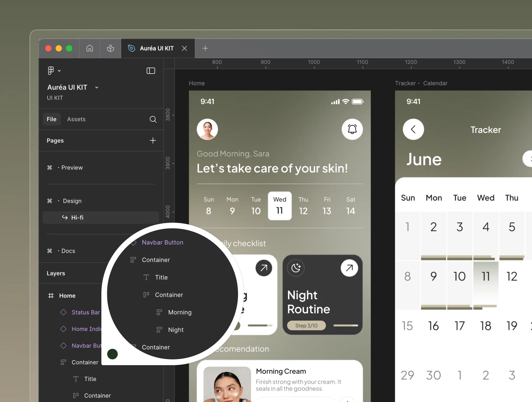Click the Night Routine card title
The height and width of the screenshot is (402, 532).
309,302
